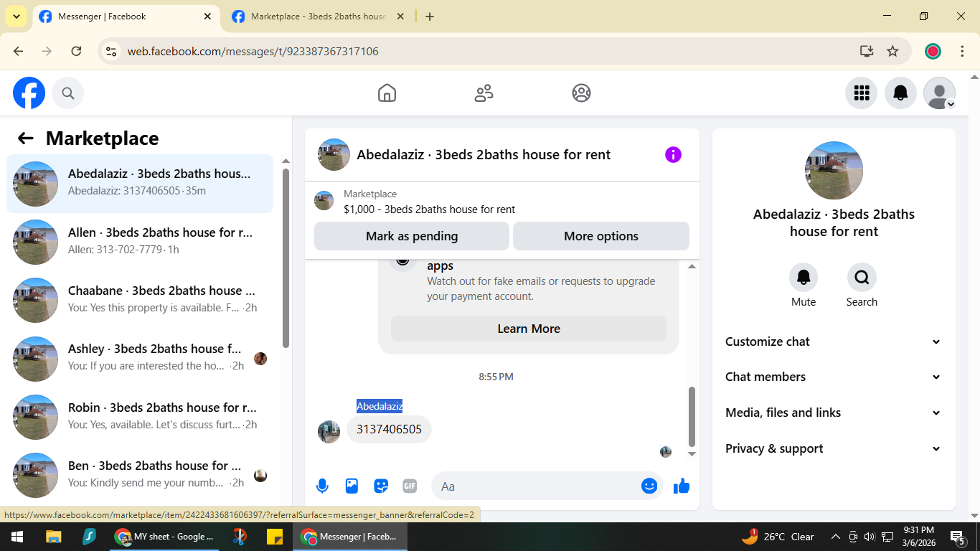Open the emoji picker smiley icon
This screenshot has width=980, height=551.
[649, 486]
